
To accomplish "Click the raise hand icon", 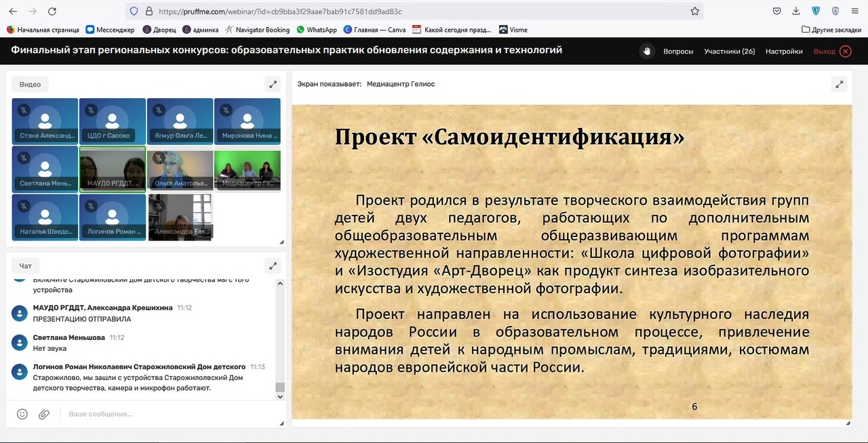I will tap(647, 51).
